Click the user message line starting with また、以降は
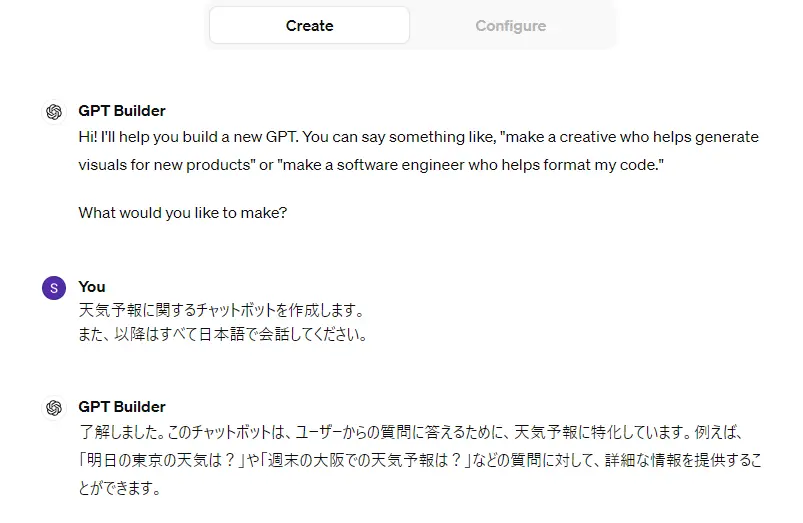803x523 pixels. (x=223, y=335)
